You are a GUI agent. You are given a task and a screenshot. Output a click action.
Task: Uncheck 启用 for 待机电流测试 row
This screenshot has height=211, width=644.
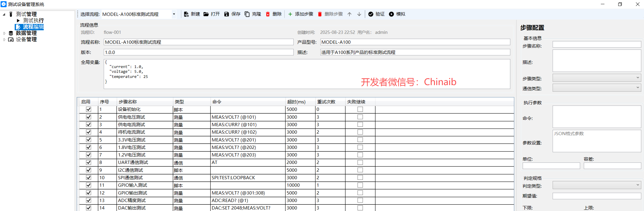(x=88, y=132)
